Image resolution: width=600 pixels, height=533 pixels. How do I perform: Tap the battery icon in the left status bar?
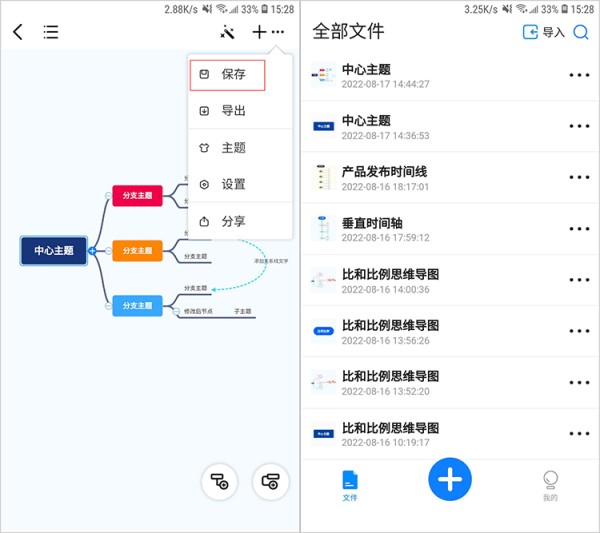[x=264, y=9]
